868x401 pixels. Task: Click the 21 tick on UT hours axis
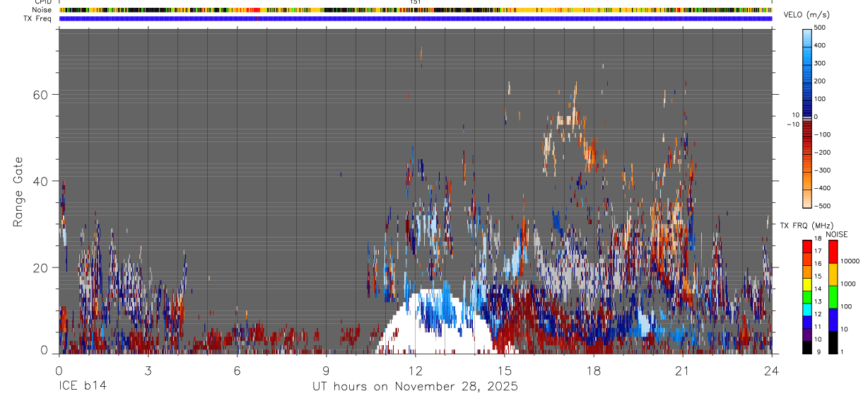click(682, 370)
